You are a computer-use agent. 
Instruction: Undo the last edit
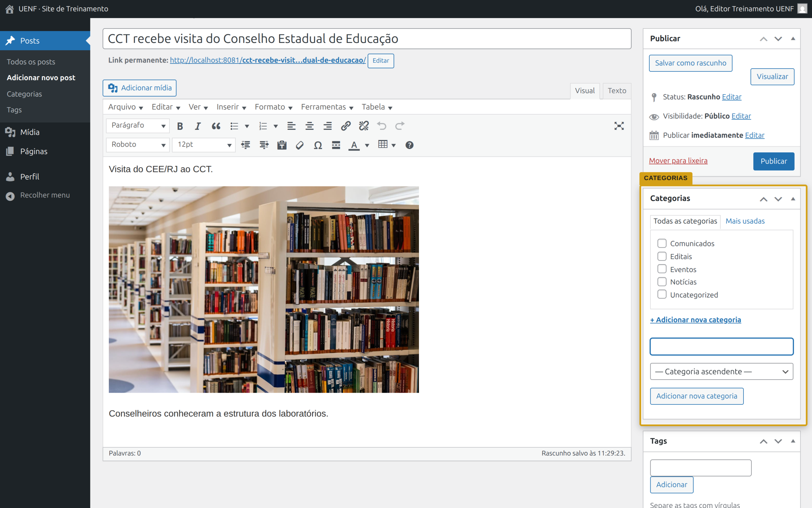click(382, 126)
